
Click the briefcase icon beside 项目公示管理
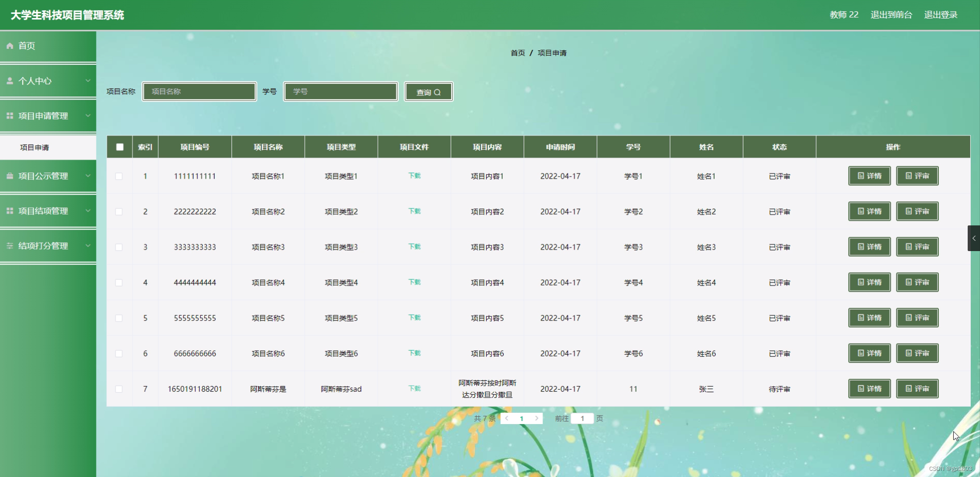tap(9, 176)
